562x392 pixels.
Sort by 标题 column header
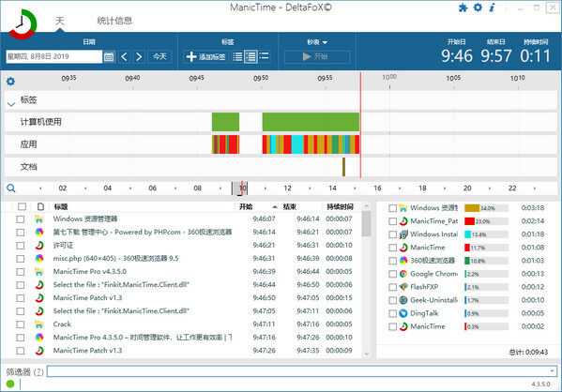[61, 206]
